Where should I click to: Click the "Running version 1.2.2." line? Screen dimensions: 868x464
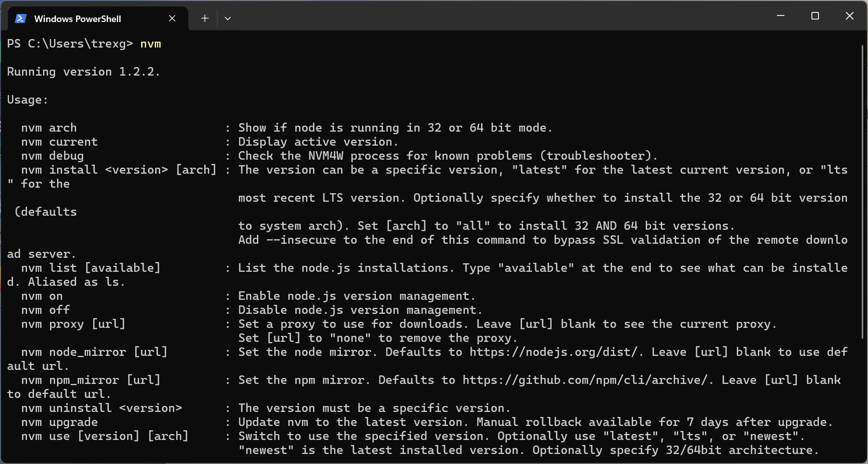(84, 72)
